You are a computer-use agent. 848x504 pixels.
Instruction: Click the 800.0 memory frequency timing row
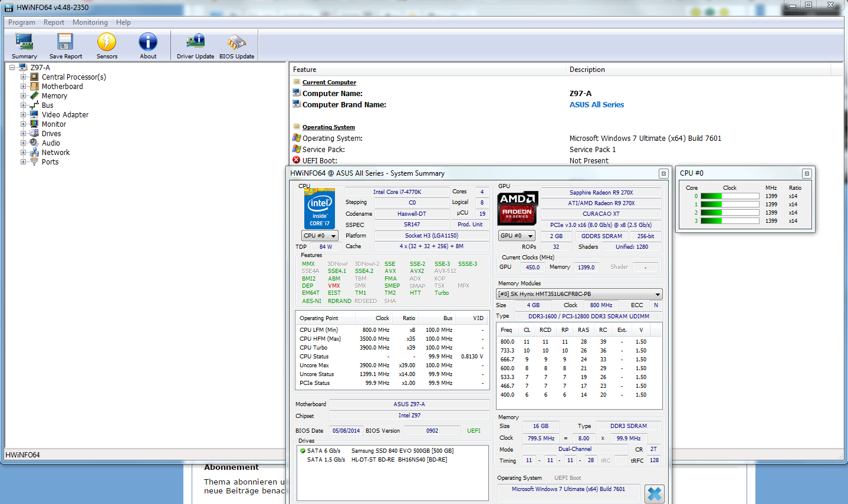[x=579, y=341]
